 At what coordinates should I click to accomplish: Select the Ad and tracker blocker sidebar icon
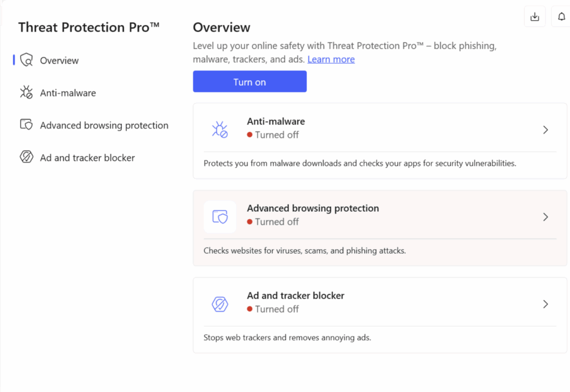[x=26, y=157]
